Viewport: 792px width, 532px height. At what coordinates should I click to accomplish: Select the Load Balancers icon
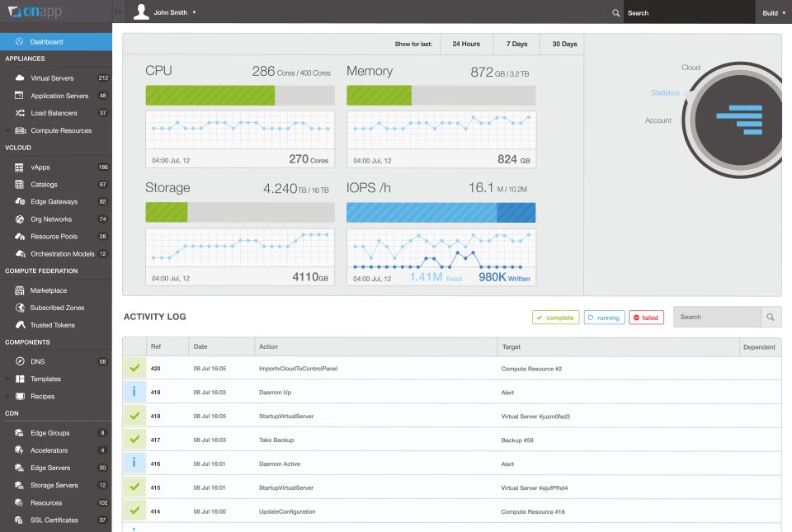pyautogui.click(x=18, y=113)
